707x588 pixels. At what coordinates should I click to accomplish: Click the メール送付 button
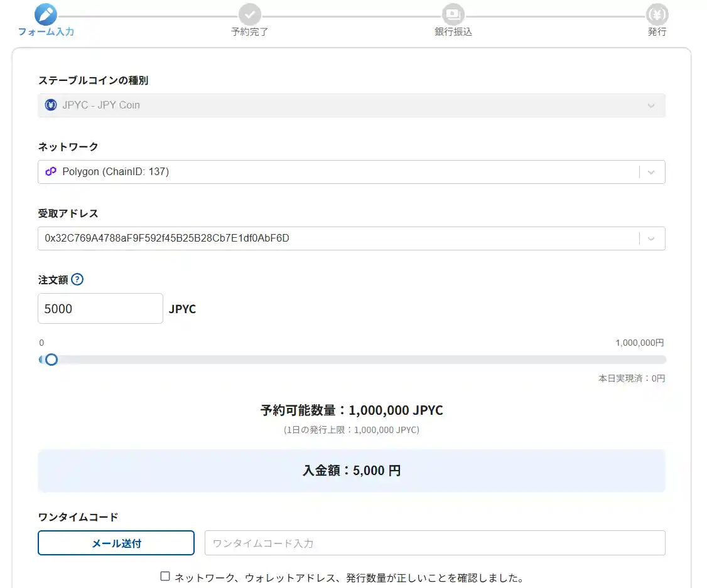(116, 542)
